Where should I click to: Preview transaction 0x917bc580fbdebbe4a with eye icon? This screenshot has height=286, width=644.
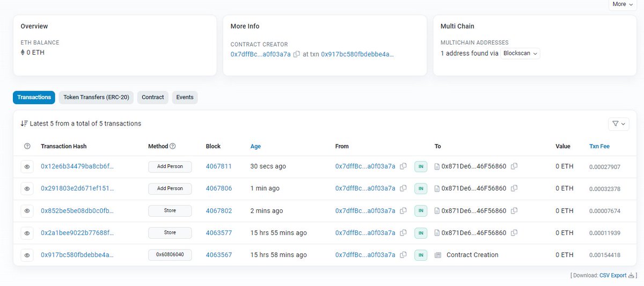coord(27,255)
